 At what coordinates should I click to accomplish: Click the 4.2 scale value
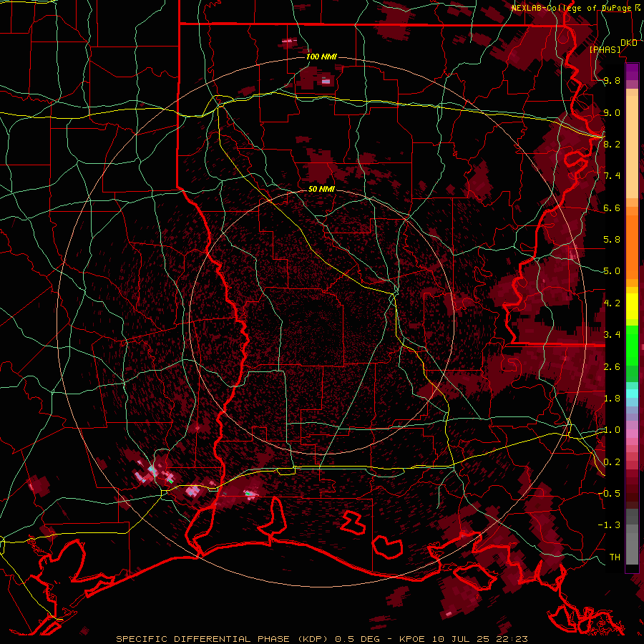[612, 303]
